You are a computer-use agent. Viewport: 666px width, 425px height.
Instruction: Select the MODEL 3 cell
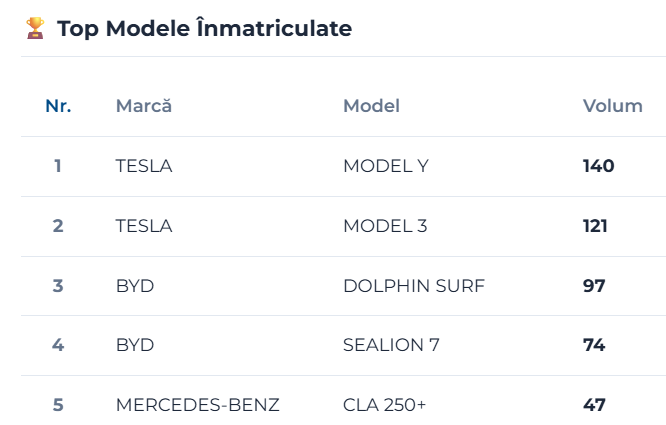click(385, 226)
